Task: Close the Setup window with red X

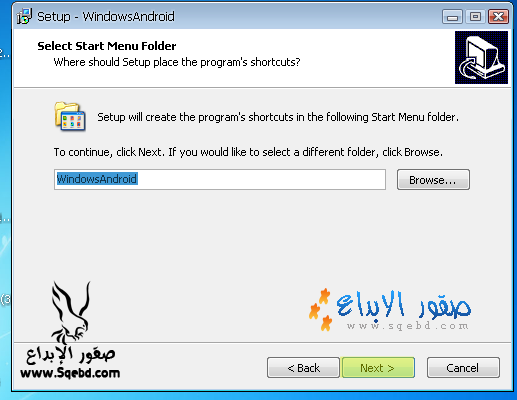Action: pos(498,17)
